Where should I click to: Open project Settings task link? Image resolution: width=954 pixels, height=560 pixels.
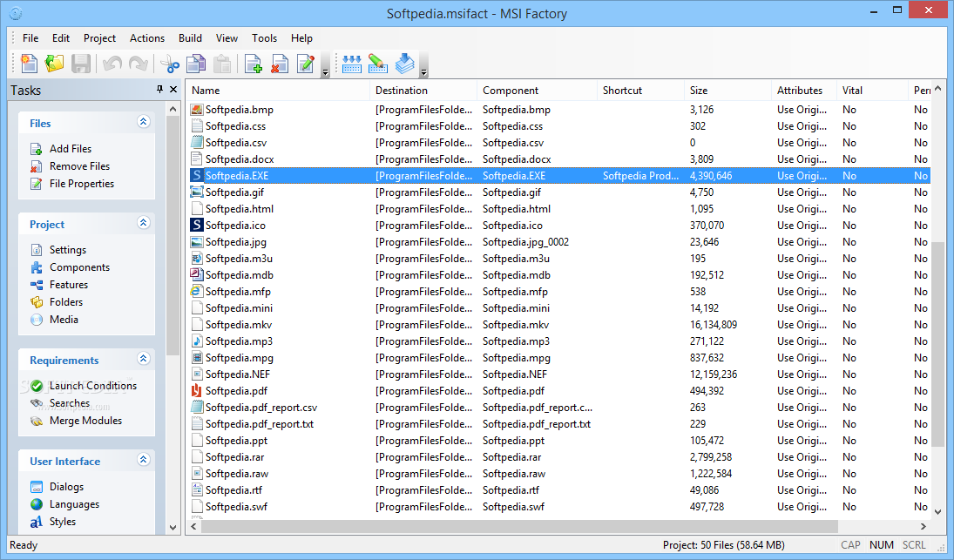(68, 250)
